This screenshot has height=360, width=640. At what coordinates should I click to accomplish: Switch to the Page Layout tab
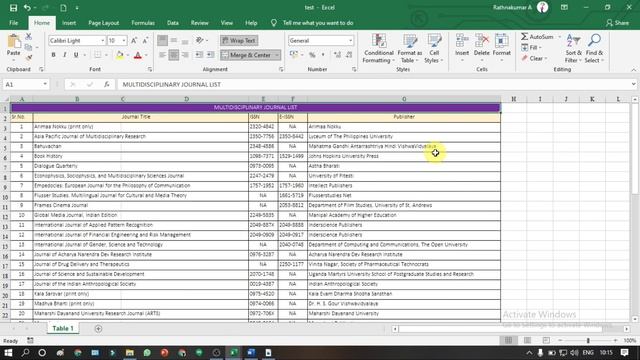click(x=104, y=23)
